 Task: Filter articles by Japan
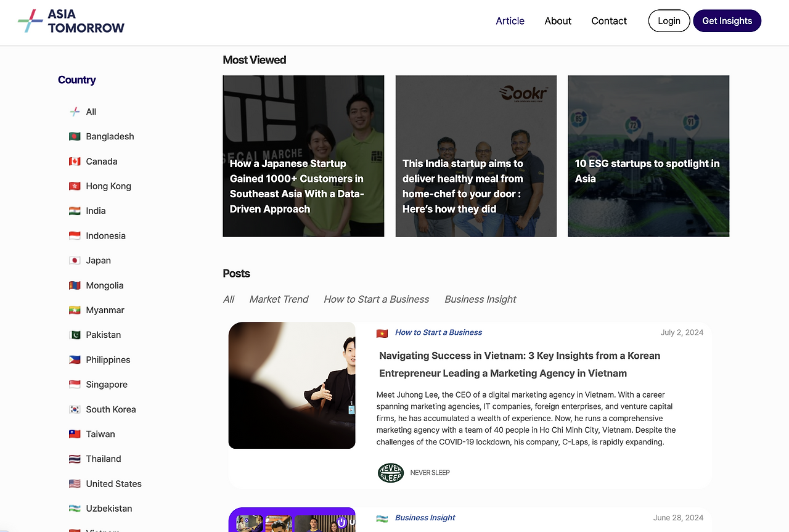coord(99,261)
